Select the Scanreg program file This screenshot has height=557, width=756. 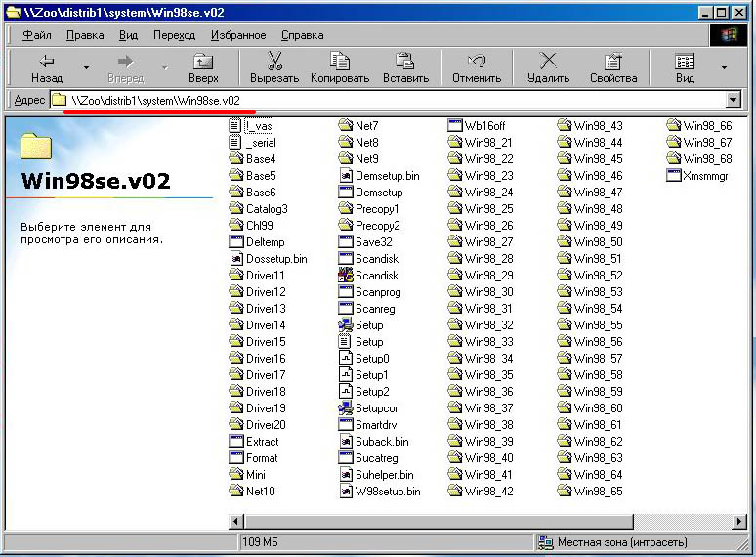click(x=366, y=309)
